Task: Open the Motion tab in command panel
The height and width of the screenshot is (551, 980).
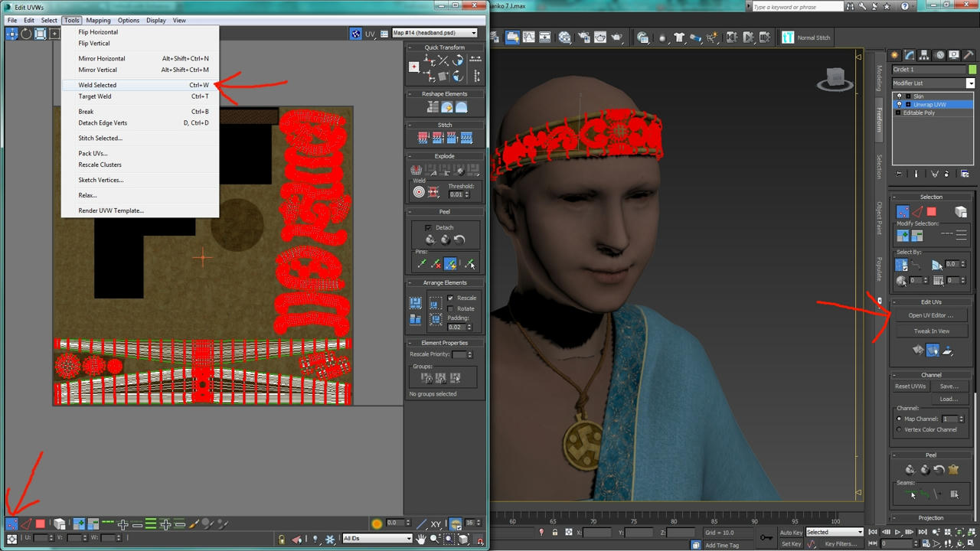Action: pos(939,55)
